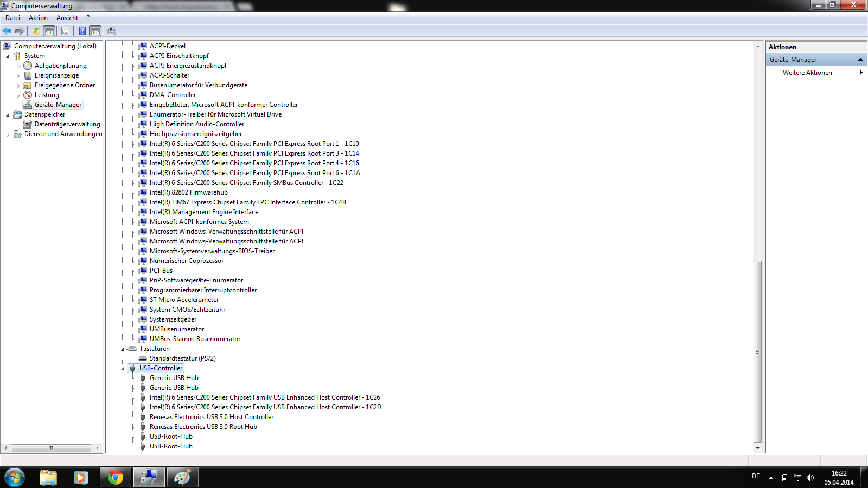This screenshot has height=488, width=868.
Task: Click the device list scroll-down arrow
Action: (758, 448)
